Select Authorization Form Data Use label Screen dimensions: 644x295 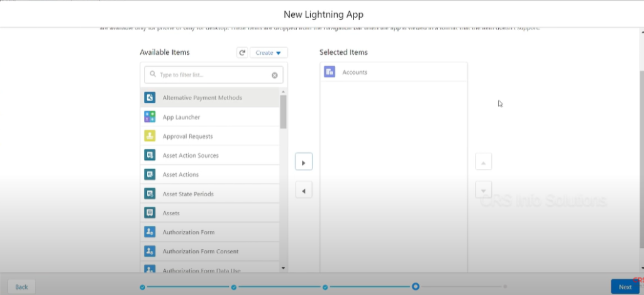click(202, 270)
